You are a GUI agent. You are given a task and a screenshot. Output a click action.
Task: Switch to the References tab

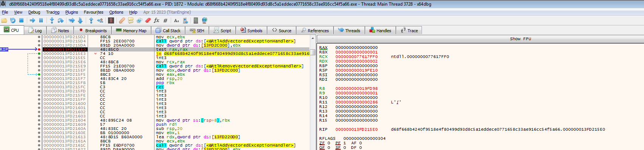315,31
